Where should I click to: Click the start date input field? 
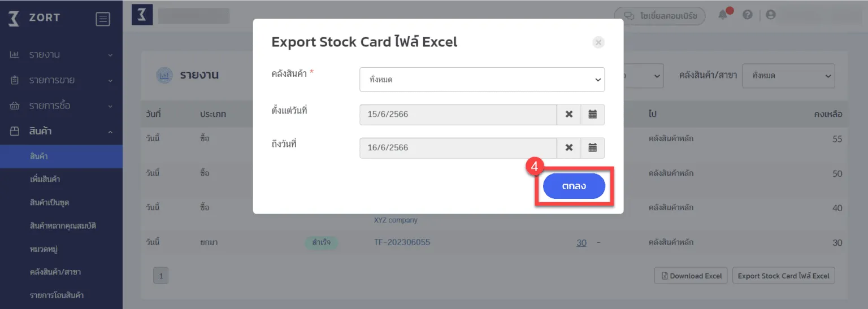(458, 114)
